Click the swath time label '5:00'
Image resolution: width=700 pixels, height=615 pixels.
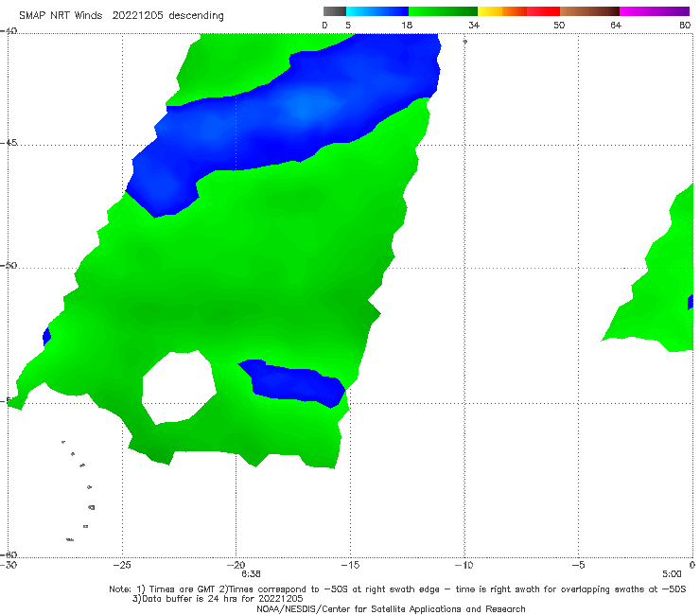click(672, 574)
